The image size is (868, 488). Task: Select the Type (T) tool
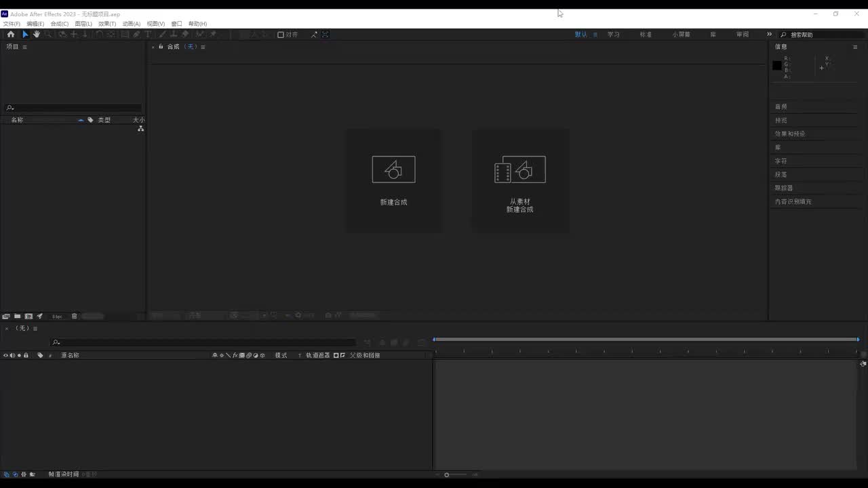click(x=148, y=35)
